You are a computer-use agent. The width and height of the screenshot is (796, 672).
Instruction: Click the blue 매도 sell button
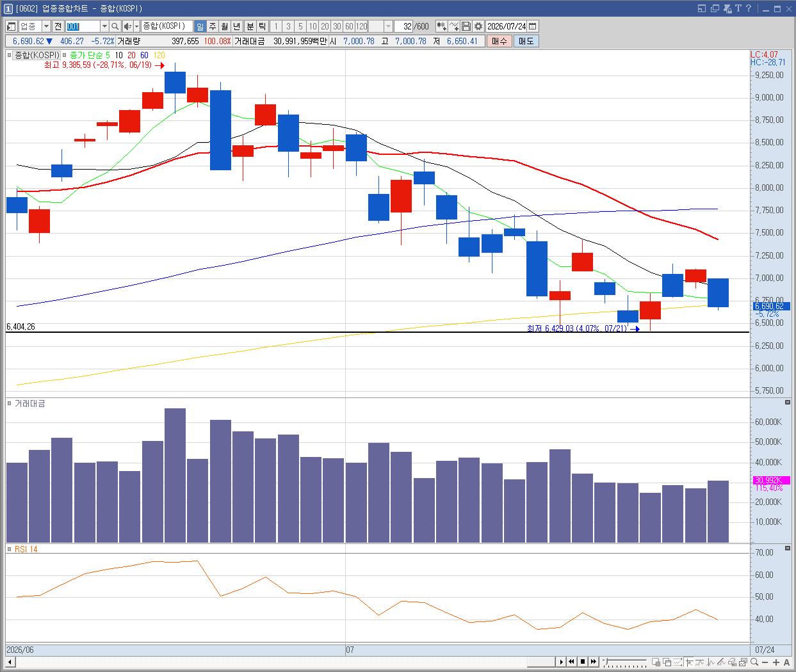526,41
